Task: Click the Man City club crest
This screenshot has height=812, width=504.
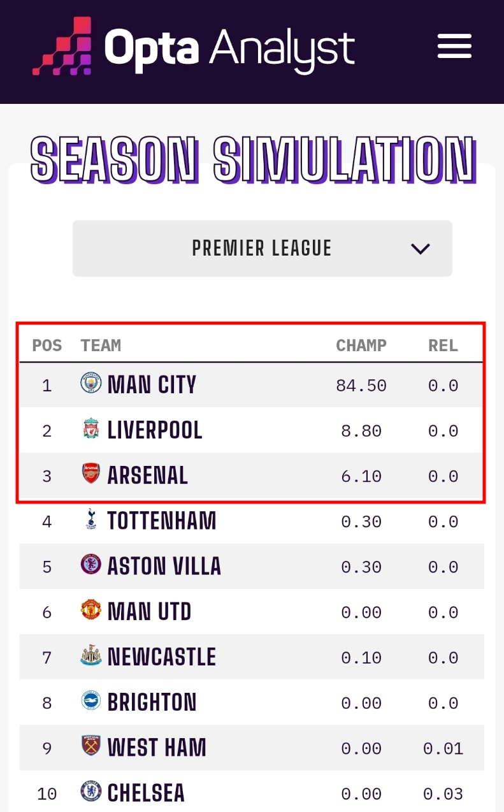Action: coord(91,384)
